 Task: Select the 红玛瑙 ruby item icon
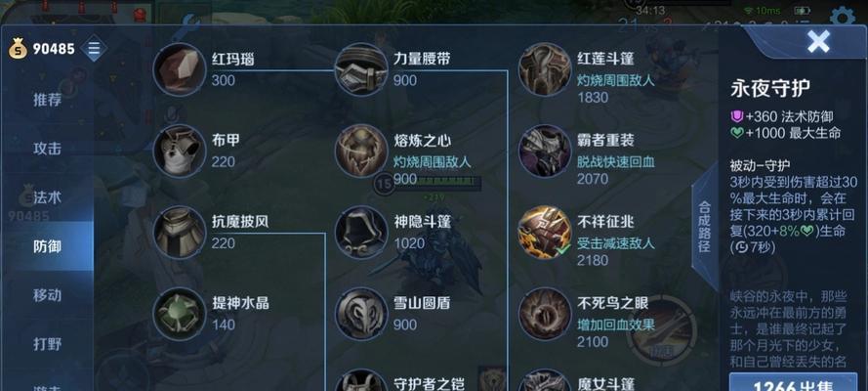point(180,69)
